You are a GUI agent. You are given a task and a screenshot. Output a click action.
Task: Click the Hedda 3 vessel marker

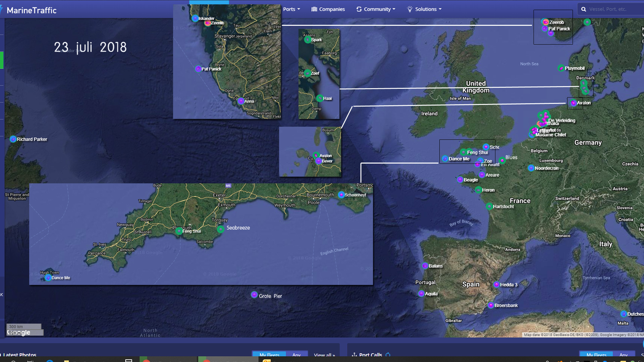click(x=496, y=285)
